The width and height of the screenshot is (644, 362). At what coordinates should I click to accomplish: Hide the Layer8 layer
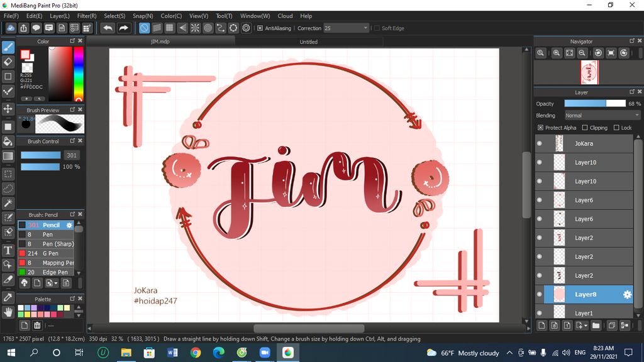(539, 294)
